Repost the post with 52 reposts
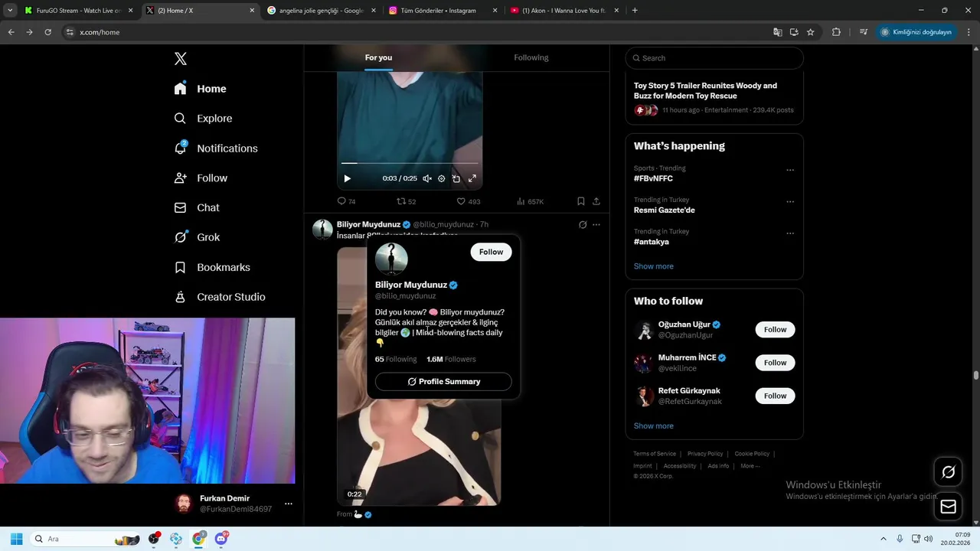980x551 pixels. pos(406,201)
